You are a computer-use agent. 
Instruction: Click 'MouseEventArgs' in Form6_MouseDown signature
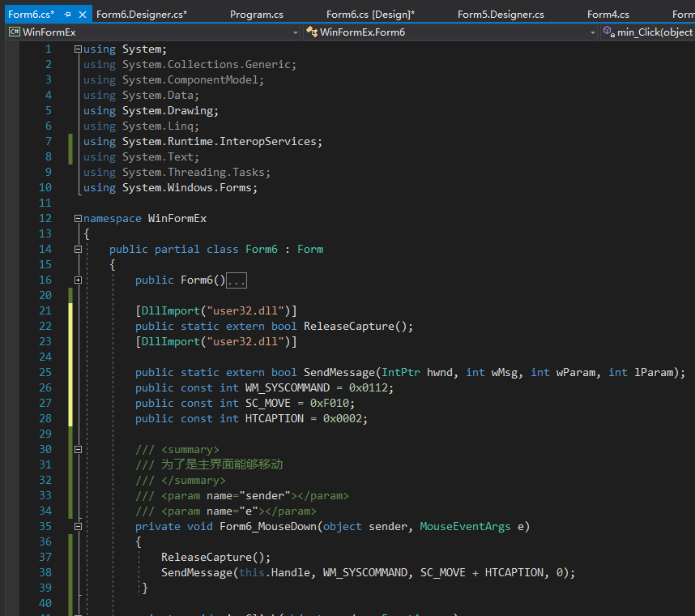coord(465,526)
